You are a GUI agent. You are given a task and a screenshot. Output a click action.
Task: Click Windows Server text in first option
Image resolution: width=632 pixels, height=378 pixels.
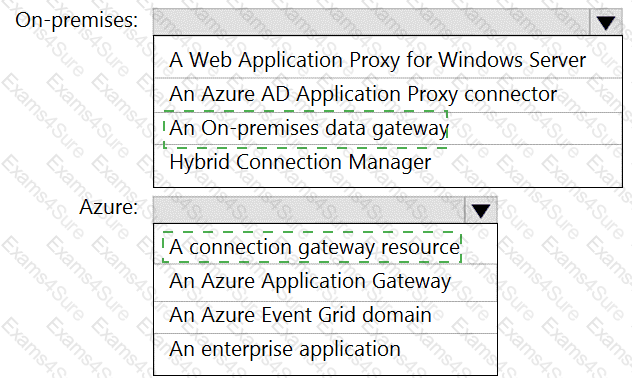coord(512,60)
